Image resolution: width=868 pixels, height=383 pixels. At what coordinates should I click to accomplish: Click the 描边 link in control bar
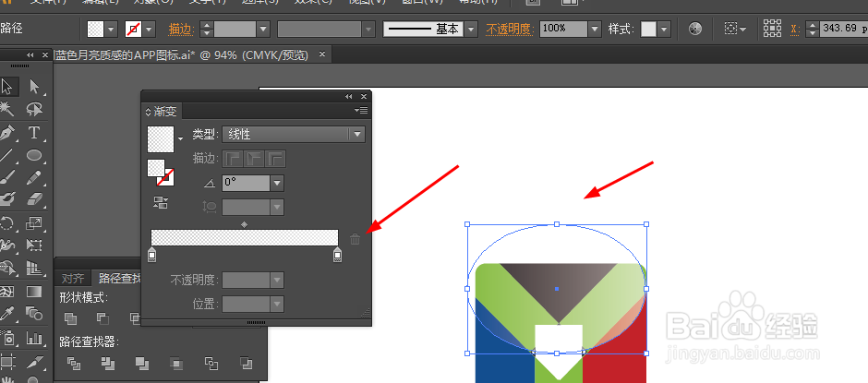pyautogui.click(x=180, y=29)
